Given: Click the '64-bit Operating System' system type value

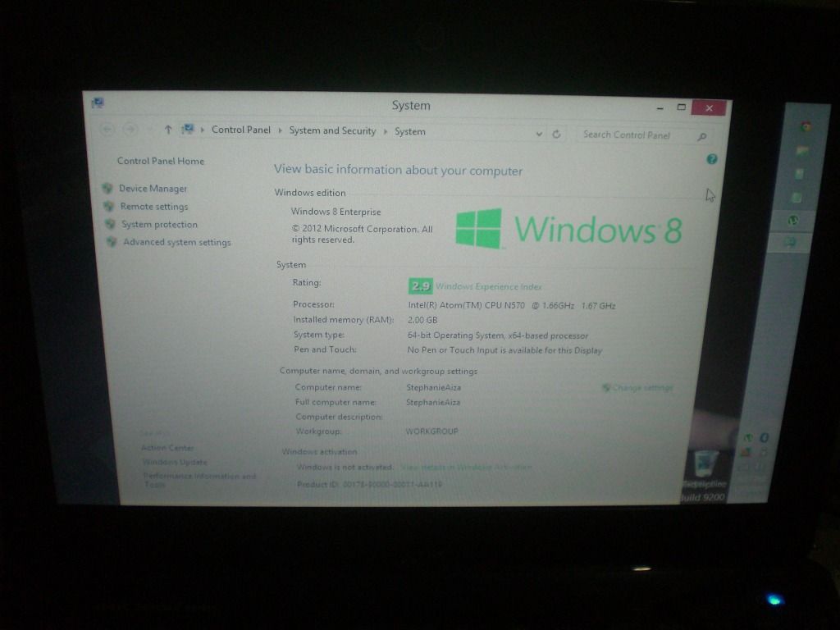Looking at the screenshot, I should (x=498, y=336).
